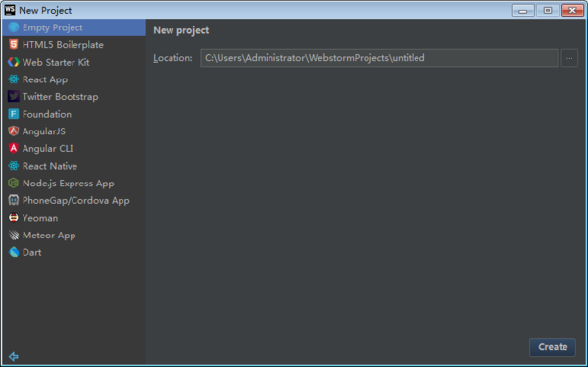The image size is (588, 367).
Task: Click the Dart blue icon
Action: point(14,252)
